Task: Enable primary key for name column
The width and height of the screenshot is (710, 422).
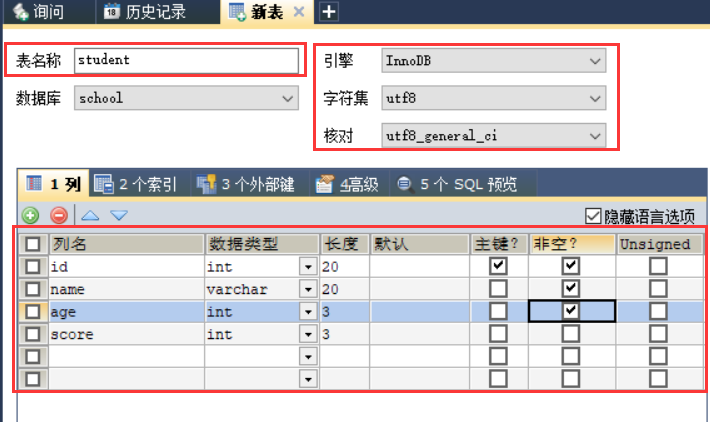Action: (x=498, y=288)
